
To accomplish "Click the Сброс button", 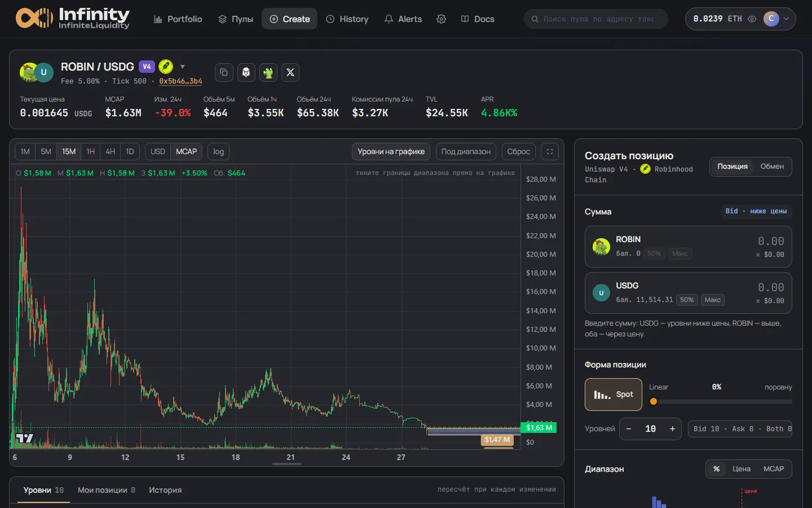I will pyautogui.click(x=518, y=151).
